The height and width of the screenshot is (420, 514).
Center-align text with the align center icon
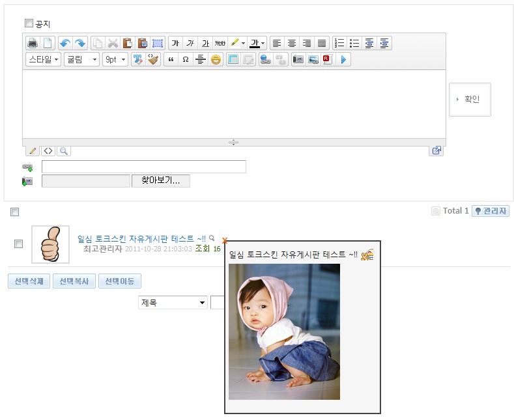(x=292, y=44)
